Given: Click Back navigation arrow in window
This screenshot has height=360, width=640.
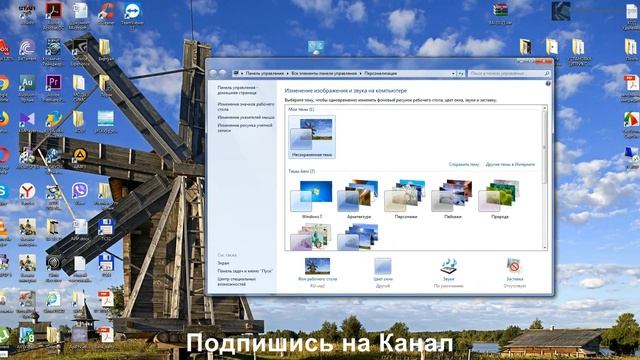Looking at the screenshot, I should point(213,73).
